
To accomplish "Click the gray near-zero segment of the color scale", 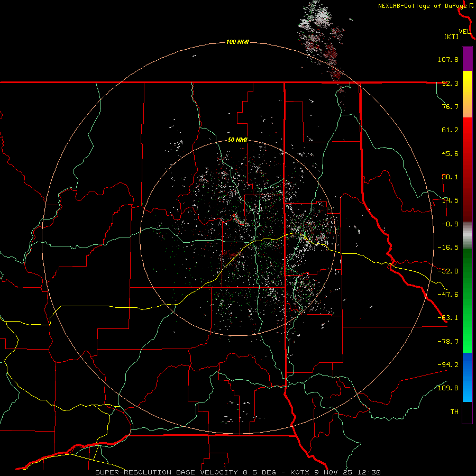I will (467, 235).
